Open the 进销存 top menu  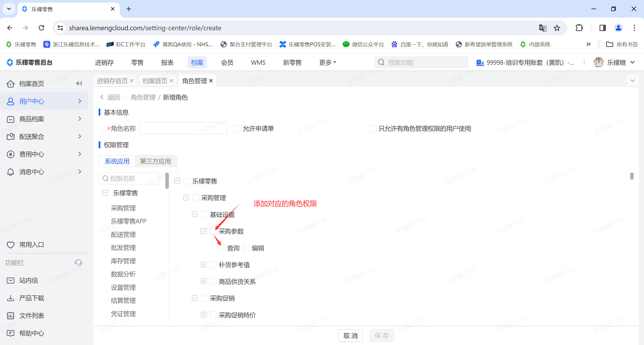(x=104, y=62)
